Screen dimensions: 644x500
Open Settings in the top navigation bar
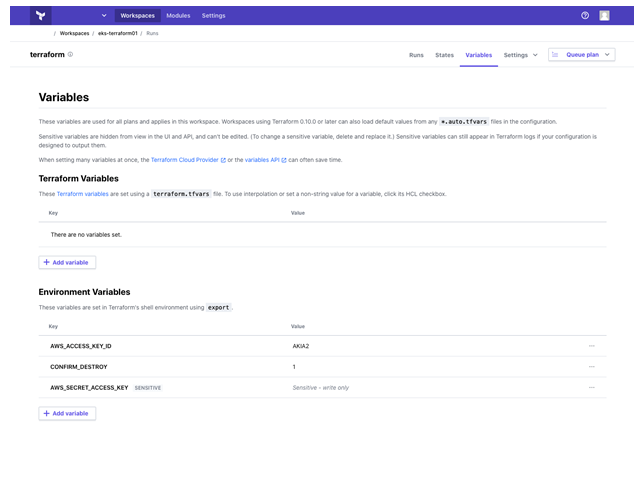click(x=213, y=16)
